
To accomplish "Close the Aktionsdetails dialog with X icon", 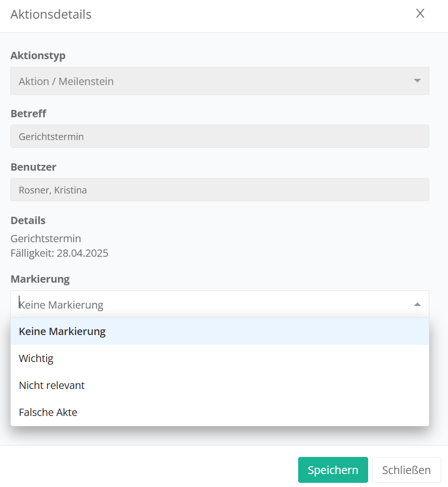I will tap(420, 14).
